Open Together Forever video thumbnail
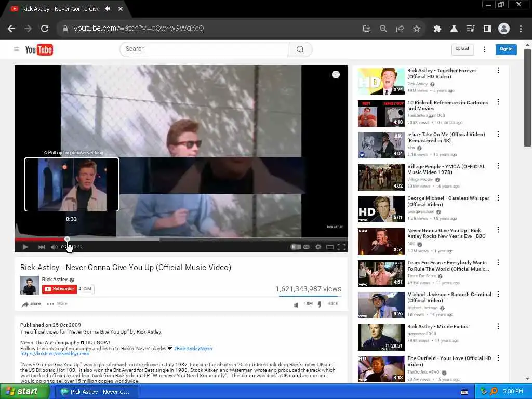This screenshot has height=399, width=532. pos(381,81)
